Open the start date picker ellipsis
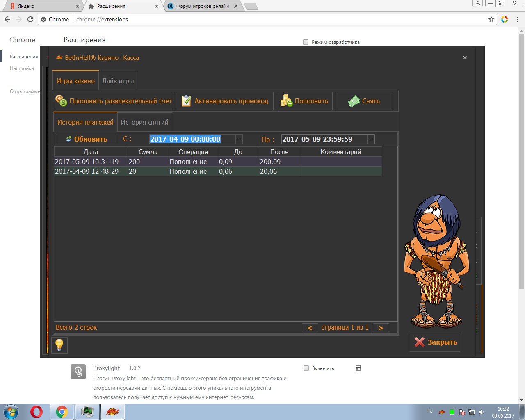The image size is (525, 420). (239, 139)
